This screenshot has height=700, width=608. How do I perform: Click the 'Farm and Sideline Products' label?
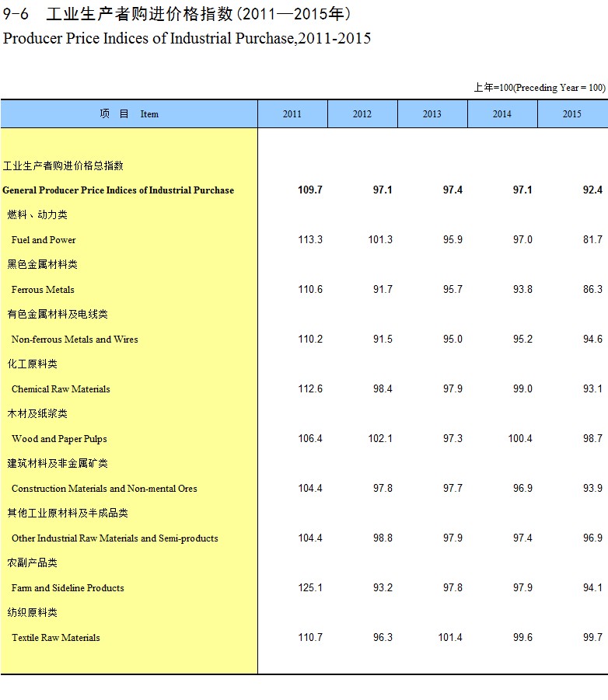tap(68, 588)
